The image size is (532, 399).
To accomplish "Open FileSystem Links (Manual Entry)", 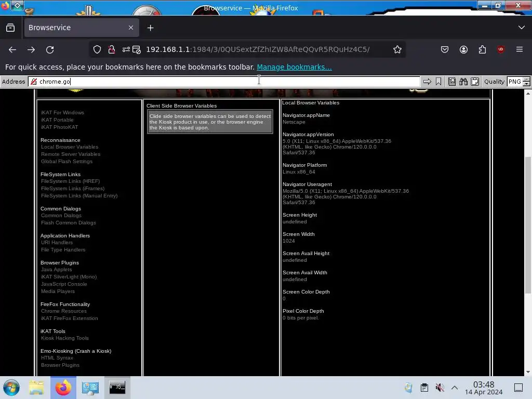I will [x=79, y=196].
